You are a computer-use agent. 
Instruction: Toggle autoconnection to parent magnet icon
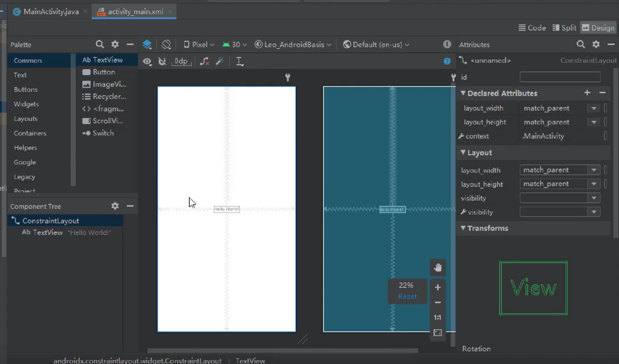click(x=162, y=62)
